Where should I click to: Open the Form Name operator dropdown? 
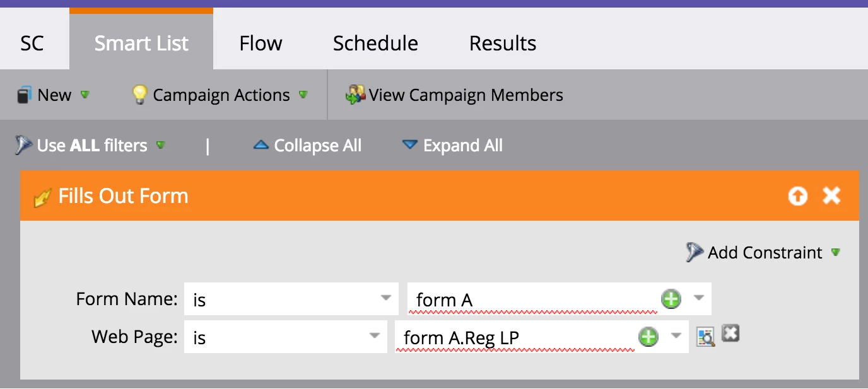point(386,298)
